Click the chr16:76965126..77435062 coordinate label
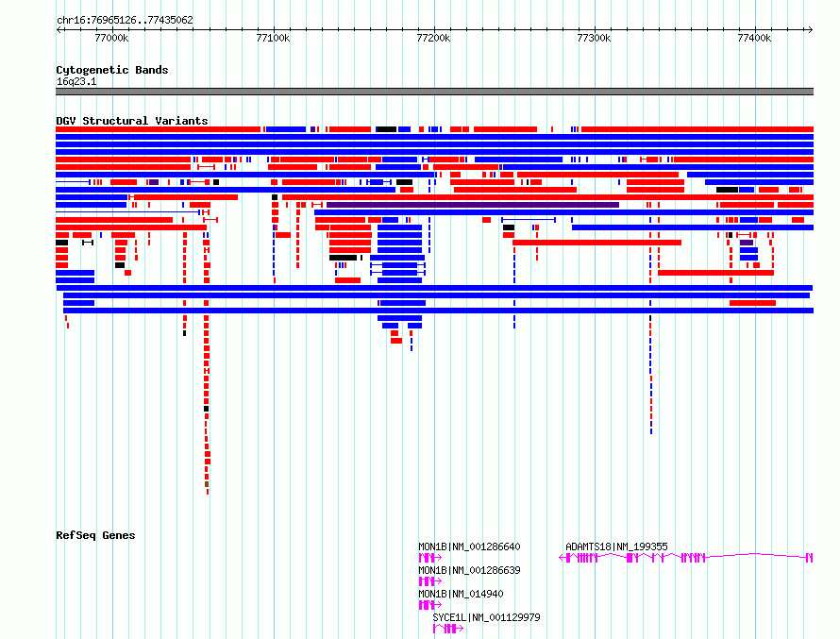840x639 pixels. (125, 21)
